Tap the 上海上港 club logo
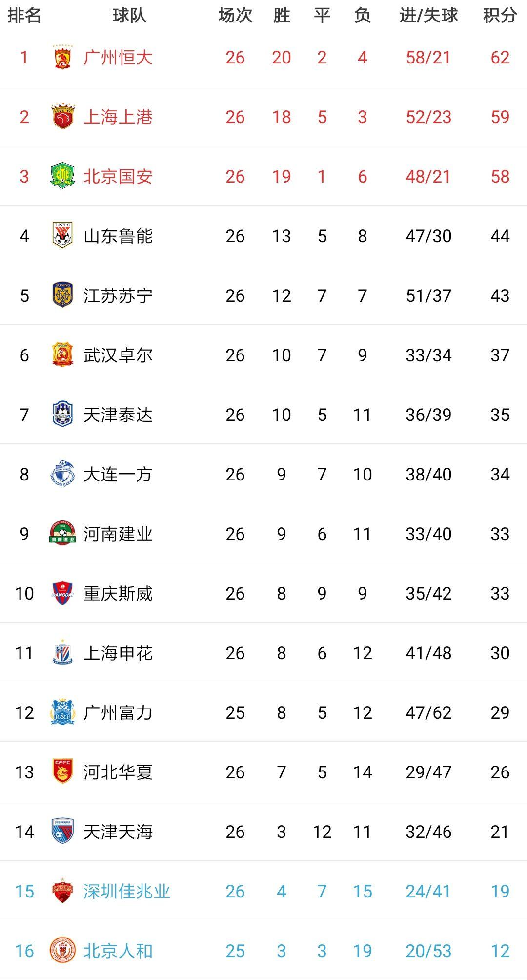 [62, 117]
